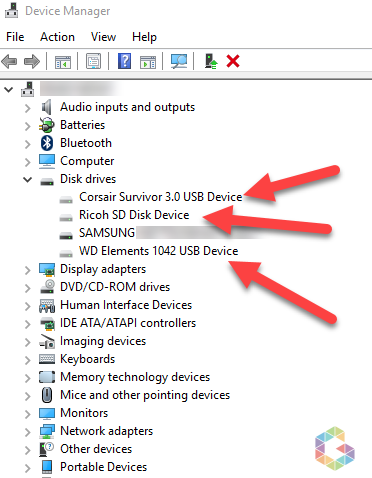Collapse the root computer node
Viewport: 372px width, 478px height.
coord(9,89)
